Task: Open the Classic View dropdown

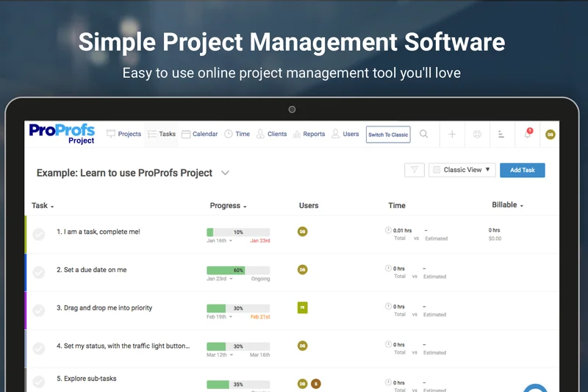Action: tap(462, 170)
